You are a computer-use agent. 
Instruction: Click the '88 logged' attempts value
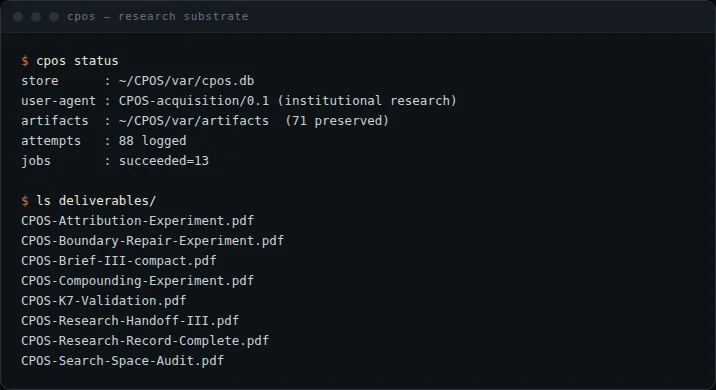coord(153,141)
